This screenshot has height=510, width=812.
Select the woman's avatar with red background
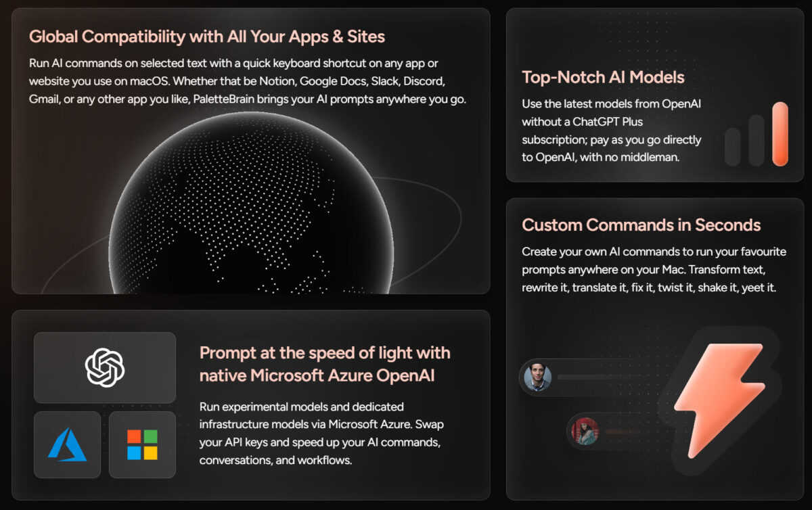(585, 431)
